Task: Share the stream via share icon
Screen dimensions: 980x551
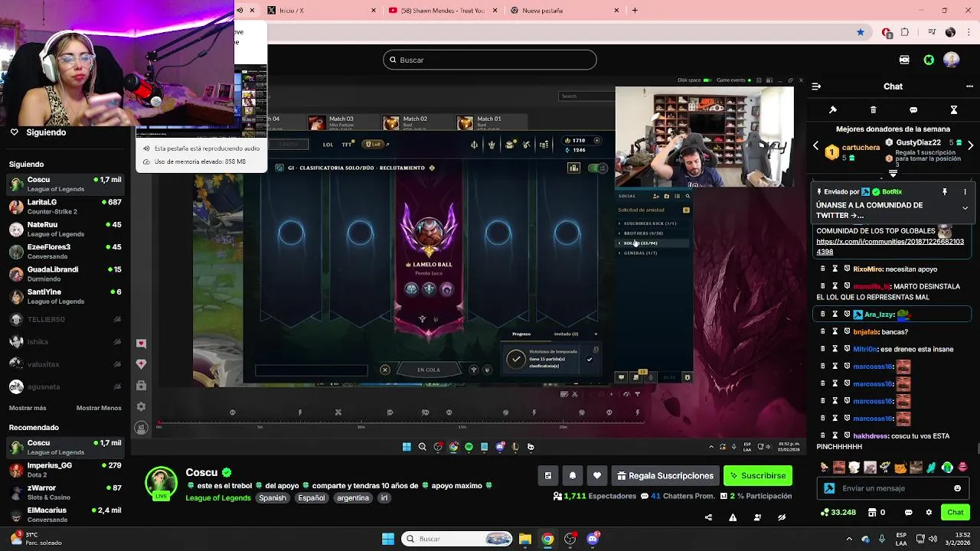Action: [708, 517]
